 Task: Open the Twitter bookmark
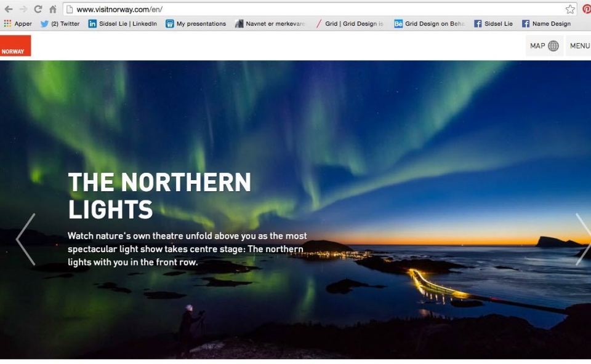click(60, 24)
